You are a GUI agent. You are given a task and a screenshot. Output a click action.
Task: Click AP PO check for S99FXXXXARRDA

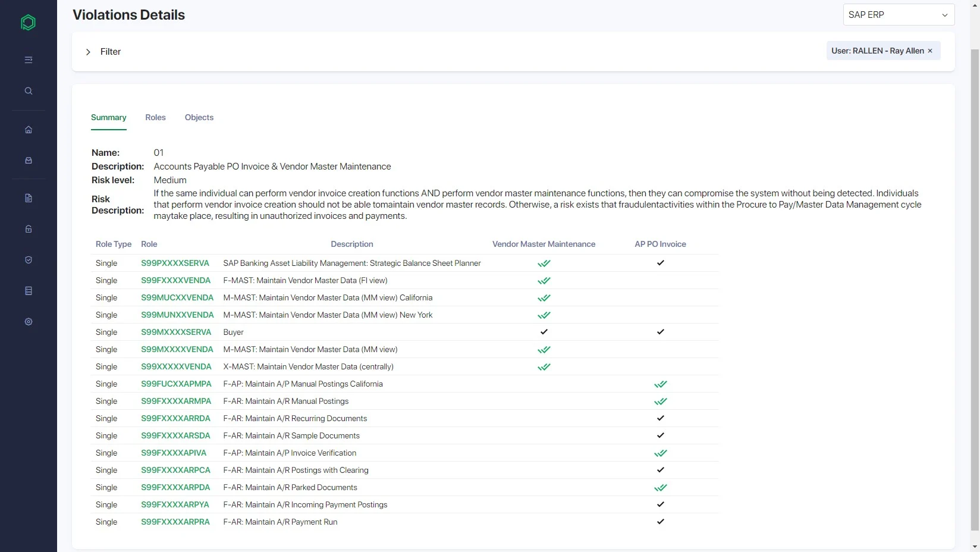tap(660, 418)
